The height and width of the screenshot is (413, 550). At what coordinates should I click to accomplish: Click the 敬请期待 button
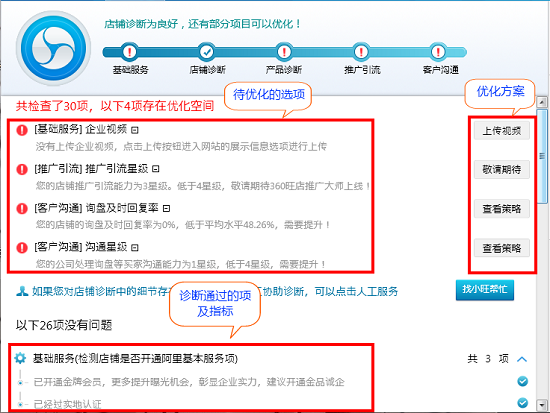502,169
